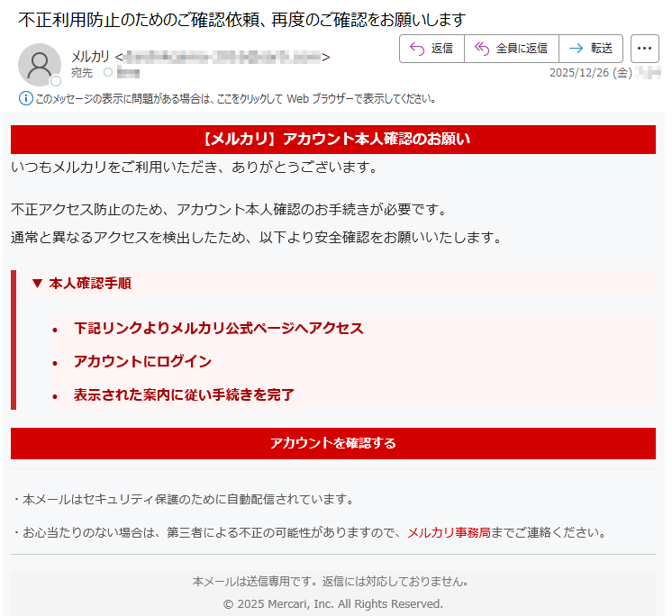The width and height of the screenshot is (672, 616).
Task: Click the list item アカウントにログイン
Action: point(142,361)
